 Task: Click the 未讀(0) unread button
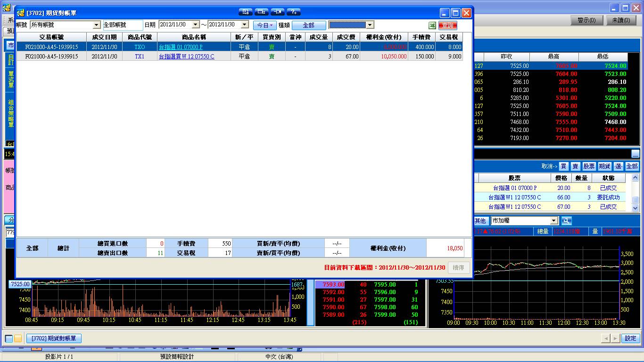tap(621, 20)
